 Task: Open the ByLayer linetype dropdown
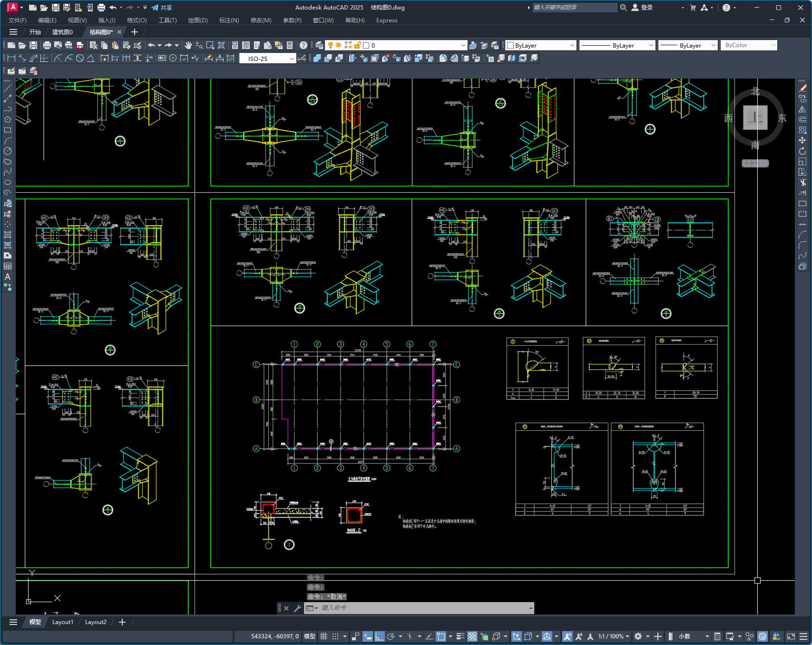(x=651, y=45)
